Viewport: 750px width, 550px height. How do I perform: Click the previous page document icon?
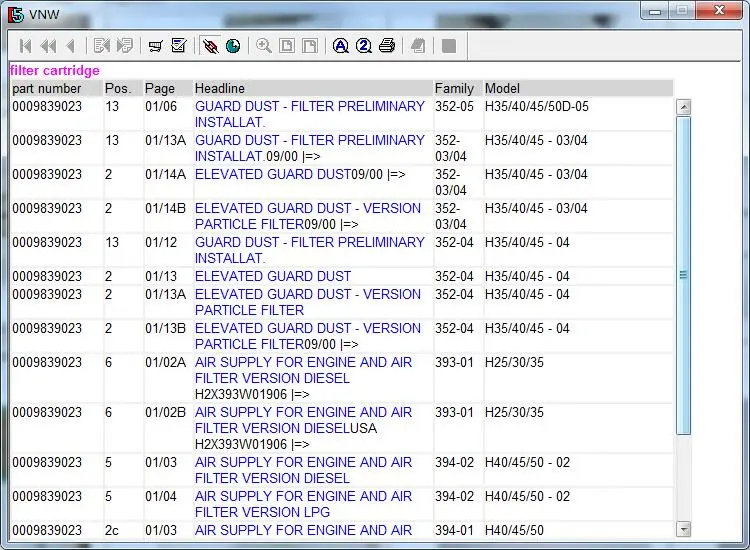coord(102,46)
